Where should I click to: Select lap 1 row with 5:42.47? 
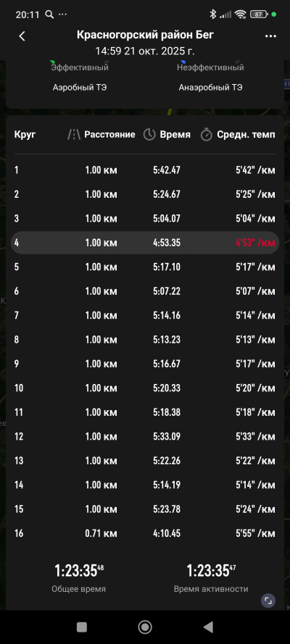(x=145, y=170)
